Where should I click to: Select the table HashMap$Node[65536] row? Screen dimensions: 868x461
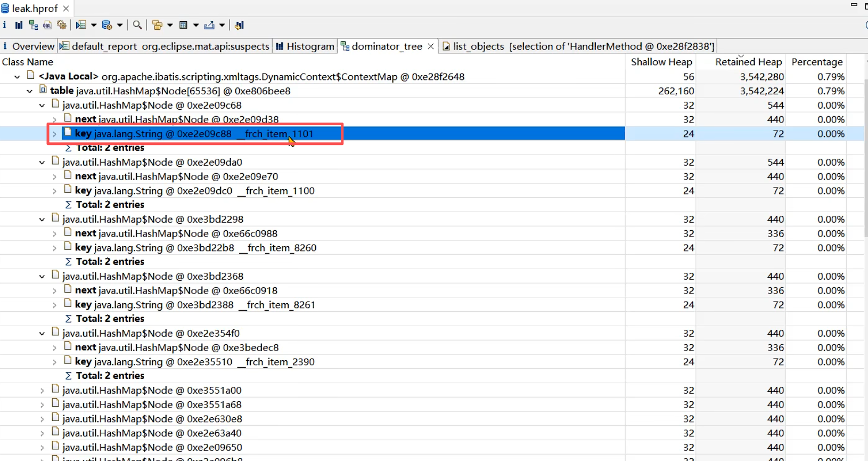pos(431,91)
